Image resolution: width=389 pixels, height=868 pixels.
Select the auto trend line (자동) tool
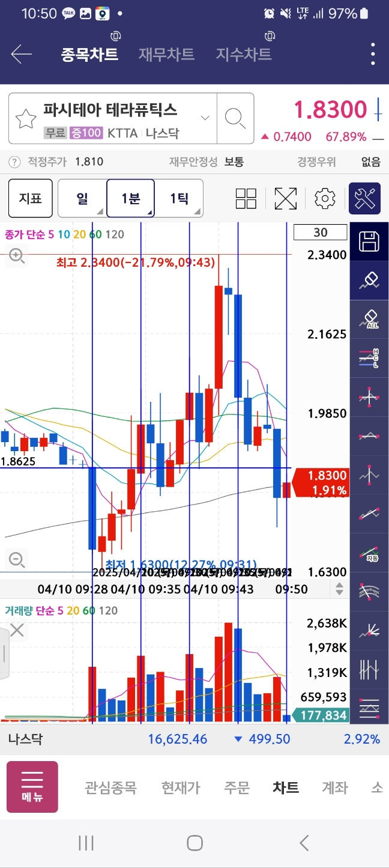click(369, 553)
